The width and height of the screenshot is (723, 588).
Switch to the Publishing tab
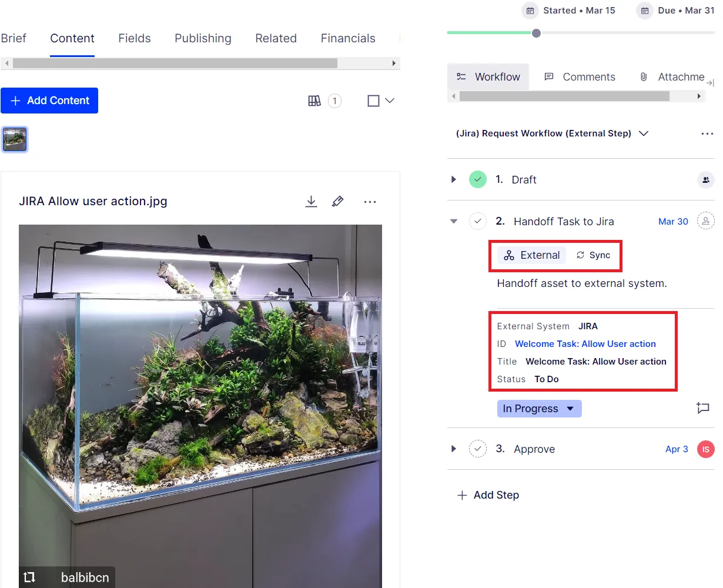(203, 38)
